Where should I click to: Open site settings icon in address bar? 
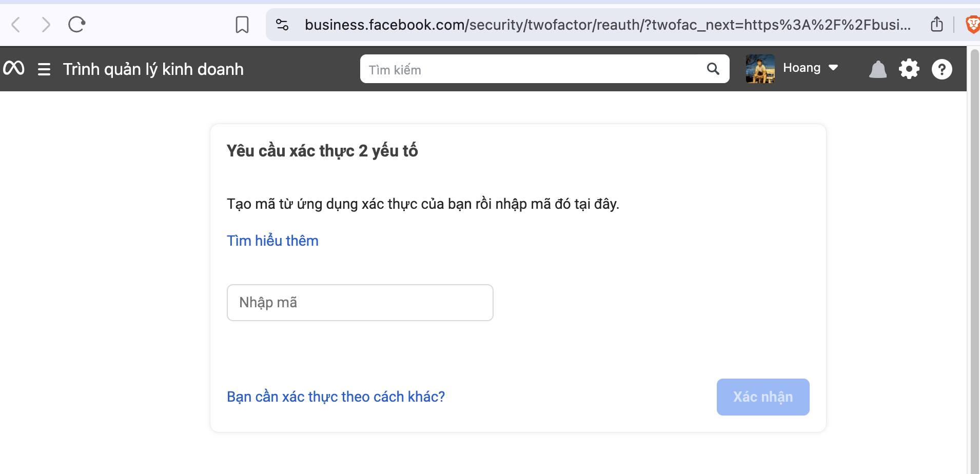(282, 25)
